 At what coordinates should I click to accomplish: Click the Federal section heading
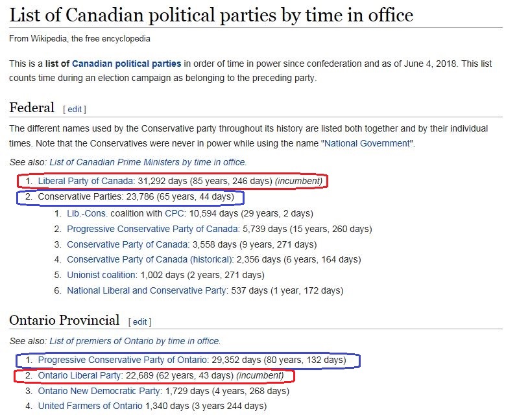pyautogui.click(x=32, y=108)
